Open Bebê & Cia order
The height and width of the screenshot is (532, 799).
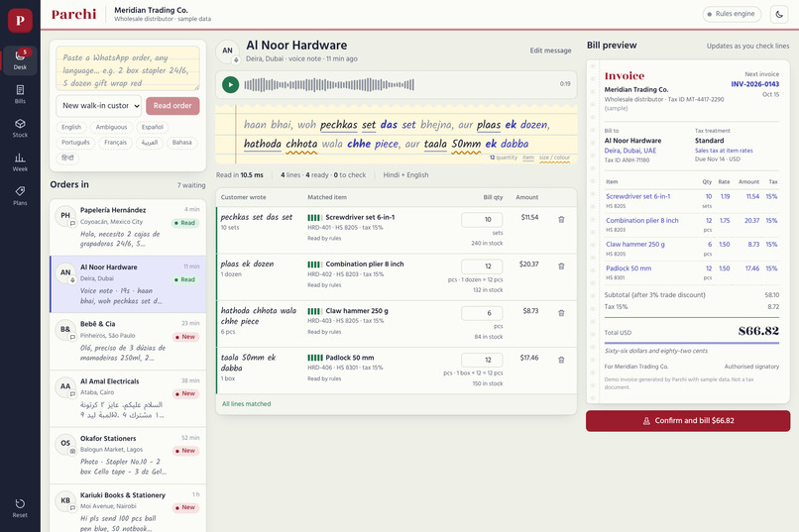128,341
